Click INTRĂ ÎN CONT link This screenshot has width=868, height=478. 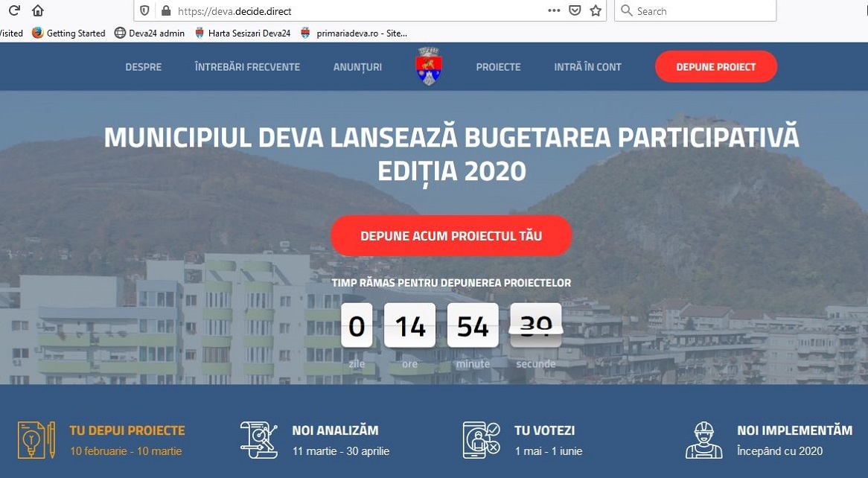(588, 67)
